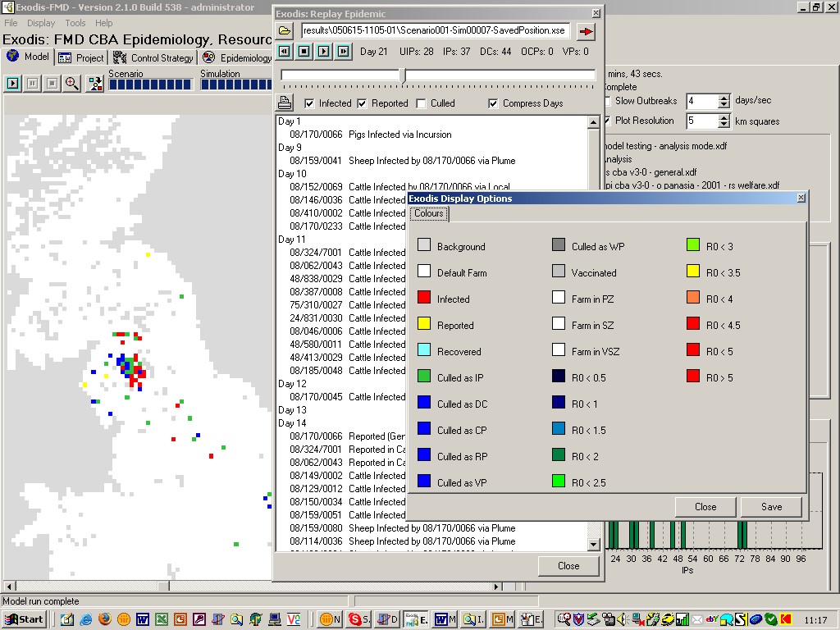
Task: Launch Firefox from the quick launch bar
Action: [x=105, y=619]
